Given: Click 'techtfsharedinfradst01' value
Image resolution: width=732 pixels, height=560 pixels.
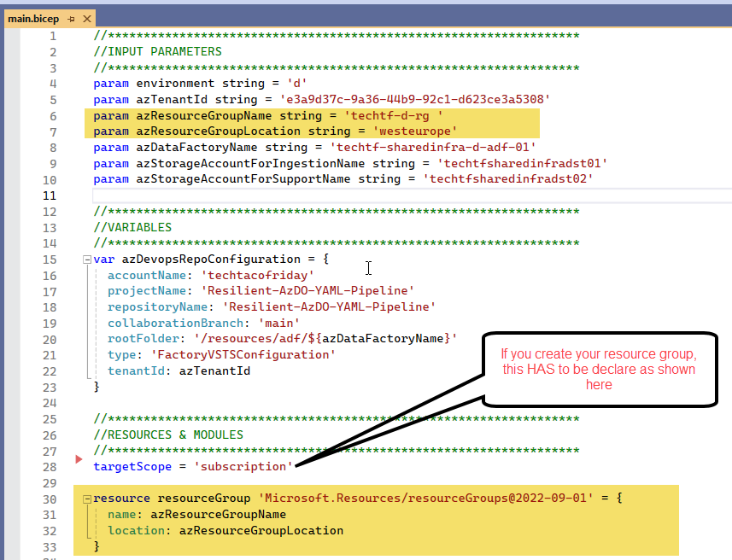Looking at the screenshot, I should (522, 163).
